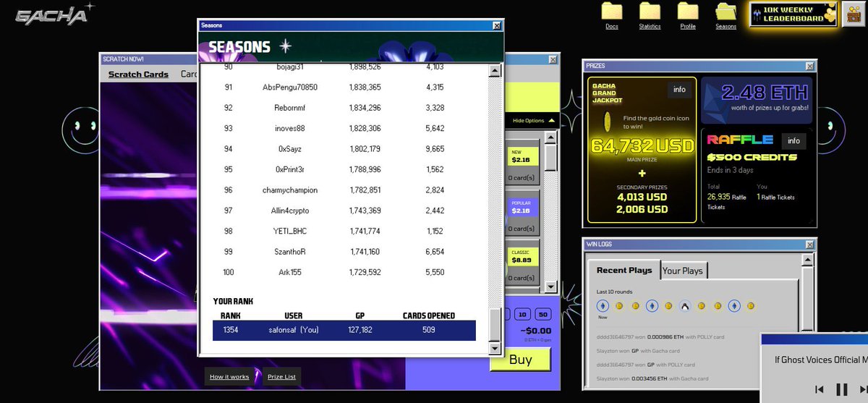Screen dimensions: 868x403
Task: Open the Profile folder icon
Action: tap(688, 12)
